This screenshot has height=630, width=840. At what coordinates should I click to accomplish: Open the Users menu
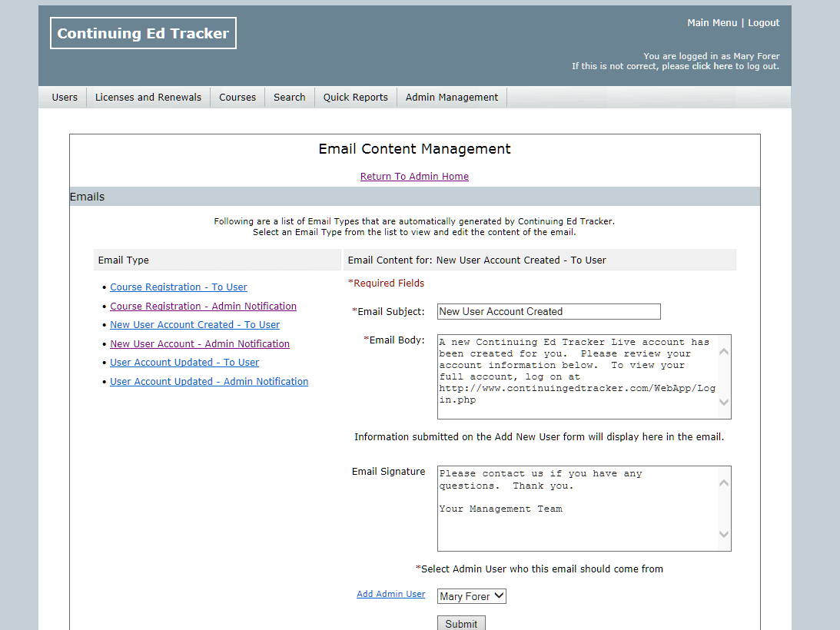[x=65, y=98]
